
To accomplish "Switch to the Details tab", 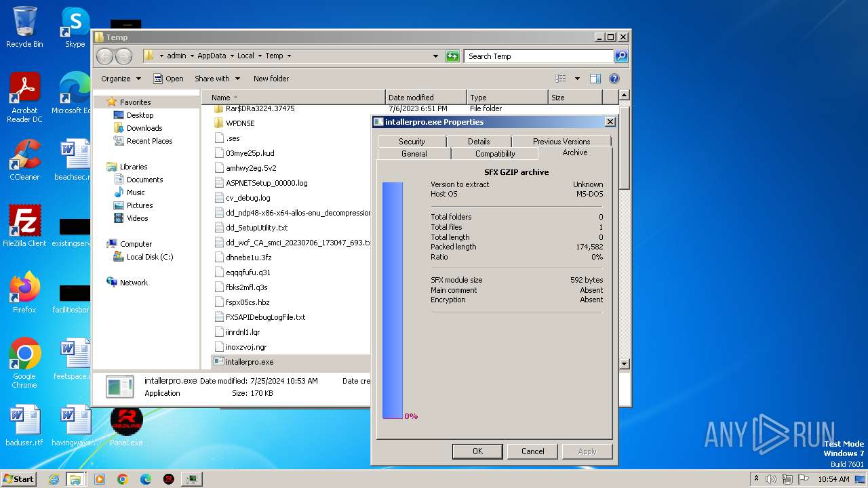I will click(x=479, y=142).
